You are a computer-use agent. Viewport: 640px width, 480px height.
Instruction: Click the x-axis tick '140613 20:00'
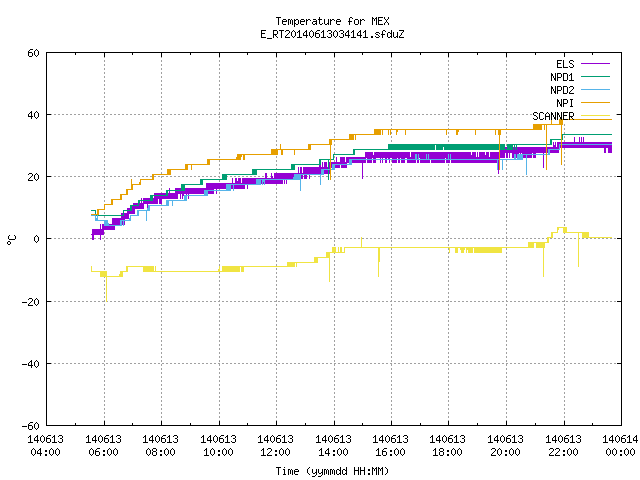pos(506,446)
